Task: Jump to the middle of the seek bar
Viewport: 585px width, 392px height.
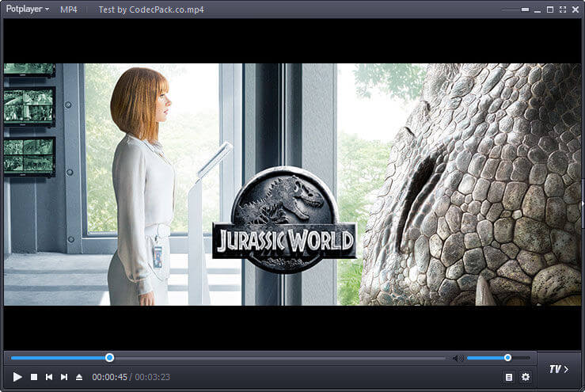Action: [x=228, y=358]
